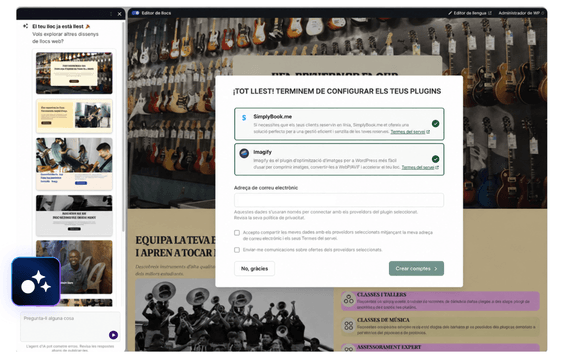The image size is (563, 360).
Task: Click the 'Crear comptes' button
Action: tap(417, 268)
